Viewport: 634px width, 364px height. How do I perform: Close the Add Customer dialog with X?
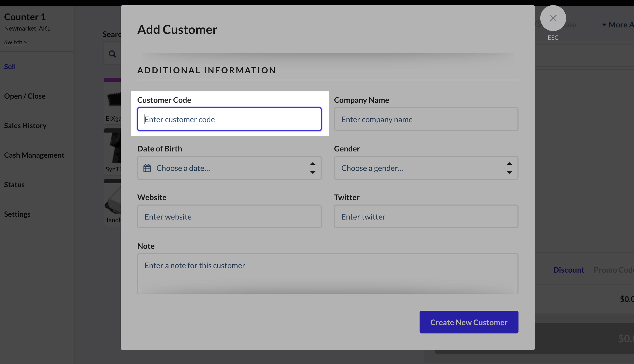[x=553, y=18]
